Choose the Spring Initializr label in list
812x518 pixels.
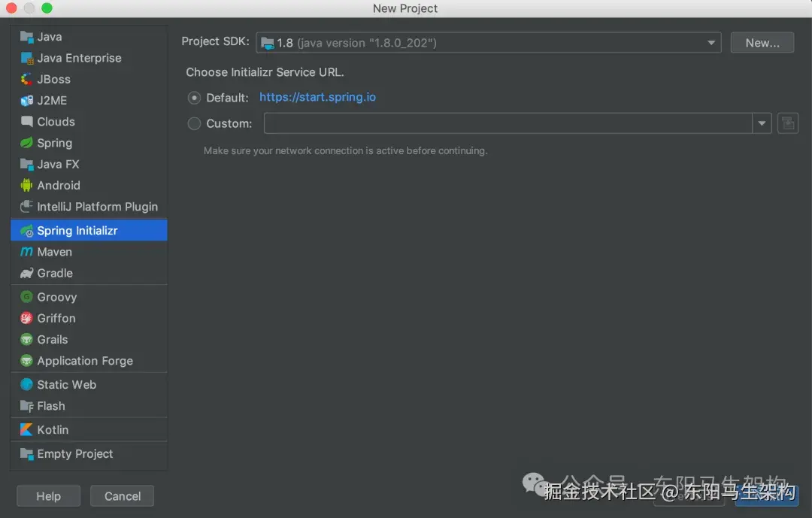(77, 231)
